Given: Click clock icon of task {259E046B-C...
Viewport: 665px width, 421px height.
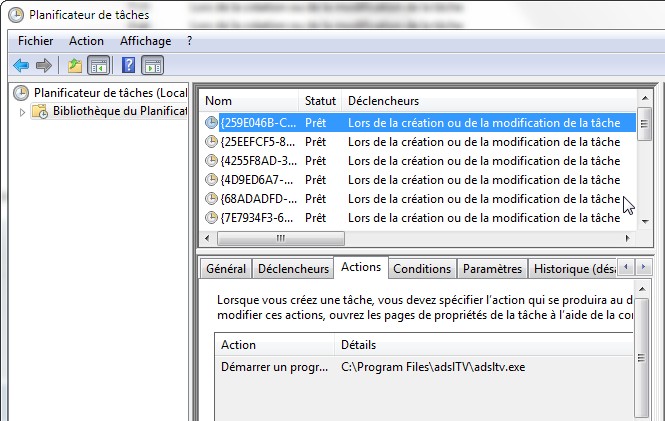Looking at the screenshot, I should point(211,123).
